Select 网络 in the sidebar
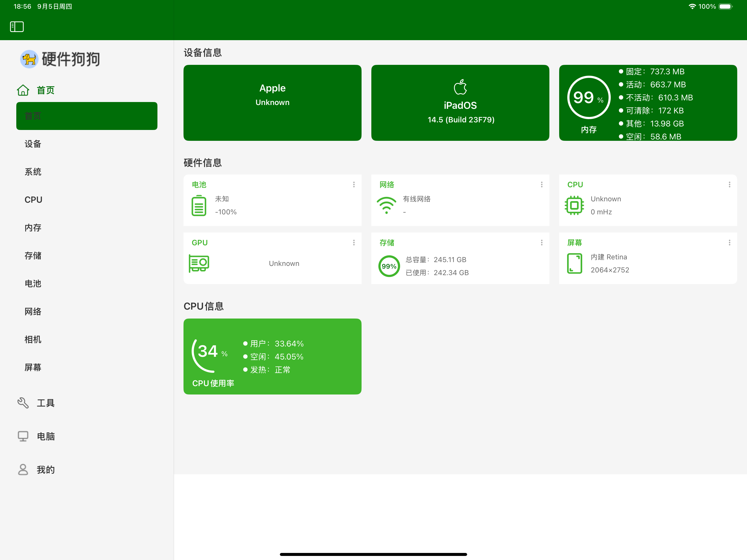This screenshot has height=560, width=747. click(87, 311)
